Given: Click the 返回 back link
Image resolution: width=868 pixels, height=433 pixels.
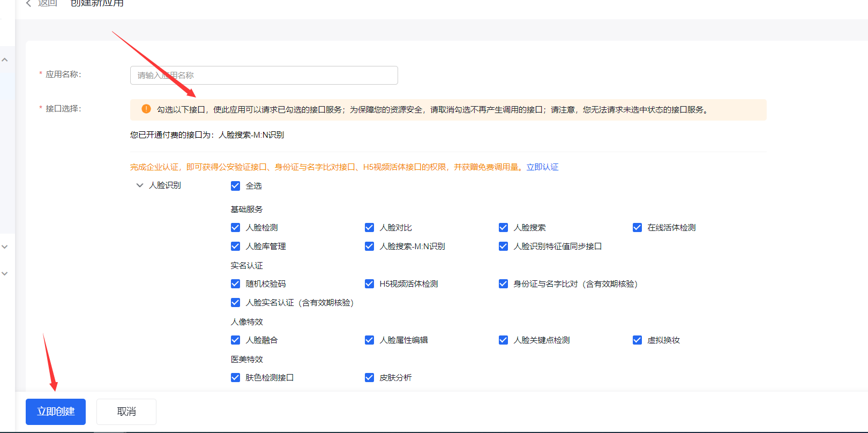Looking at the screenshot, I should (x=47, y=3).
